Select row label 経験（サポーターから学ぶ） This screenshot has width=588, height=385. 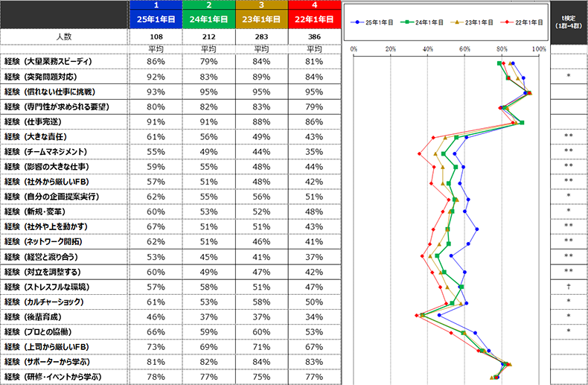[63, 362]
